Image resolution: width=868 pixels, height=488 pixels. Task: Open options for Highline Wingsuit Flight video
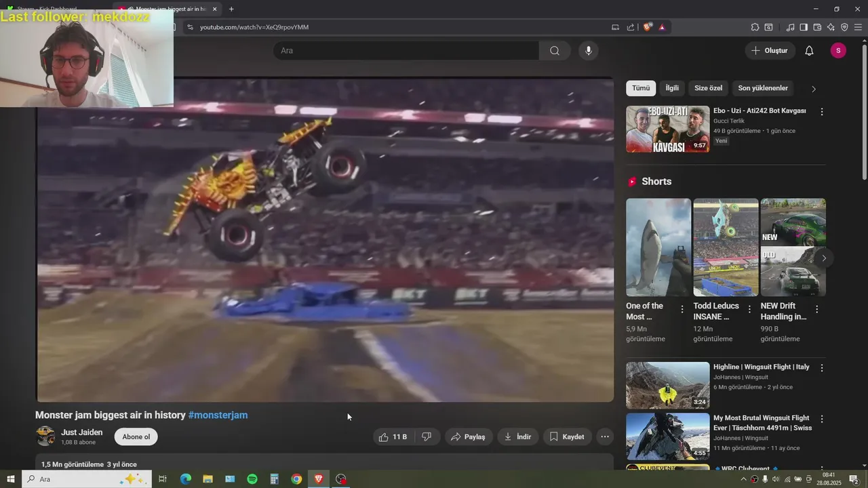(822, 368)
